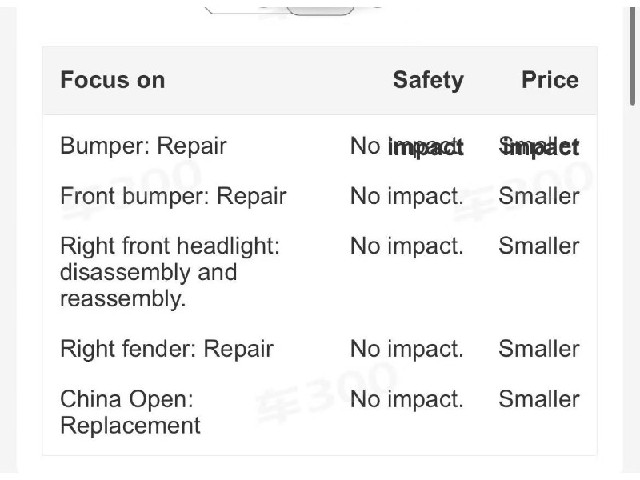Viewport: 640px width, 480px height.
Task: Click Safety value for Bumper: Repair row
Action: point(407,146)
